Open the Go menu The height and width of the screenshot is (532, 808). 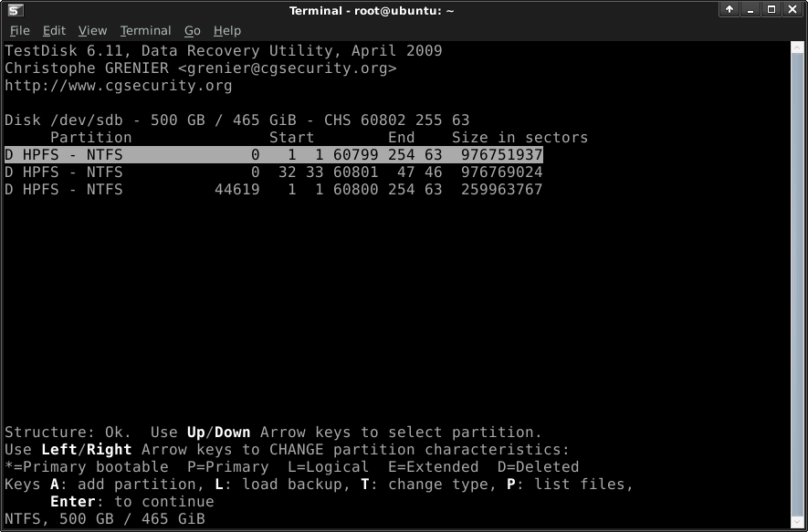pos(193,31)
